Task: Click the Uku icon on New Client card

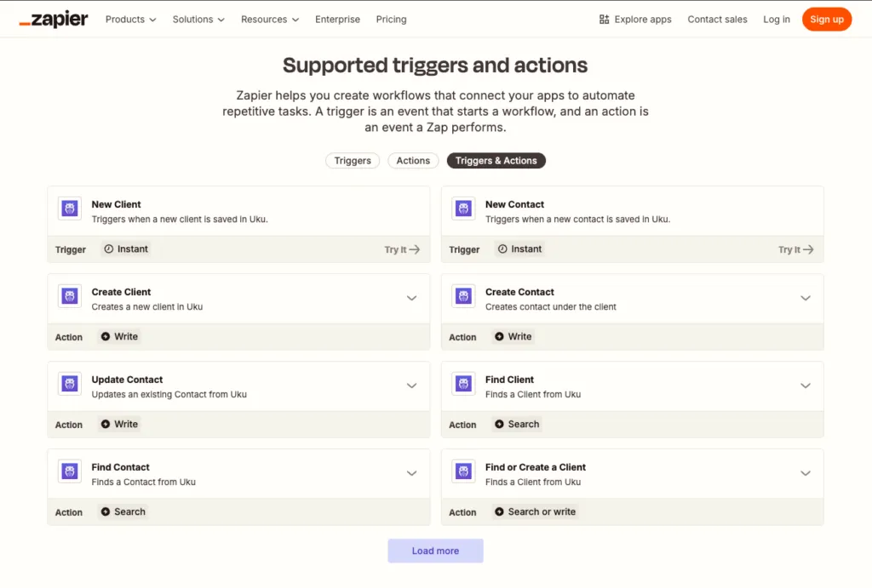Action: click(70, 209)
